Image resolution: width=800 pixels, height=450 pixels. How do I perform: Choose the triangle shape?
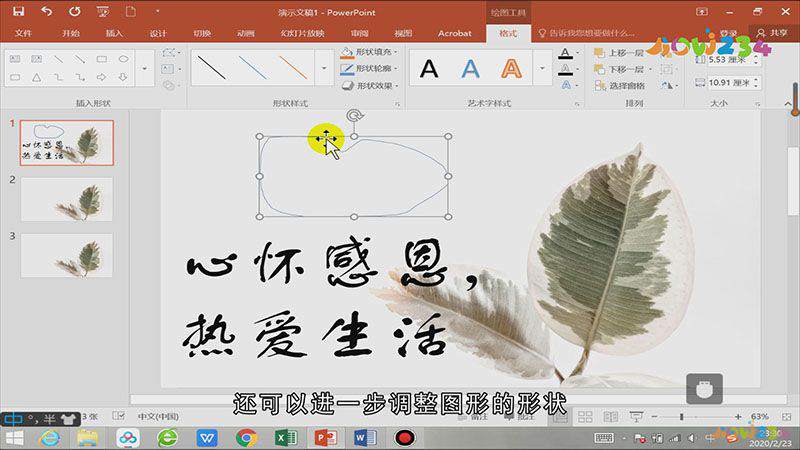coord(37,78)
